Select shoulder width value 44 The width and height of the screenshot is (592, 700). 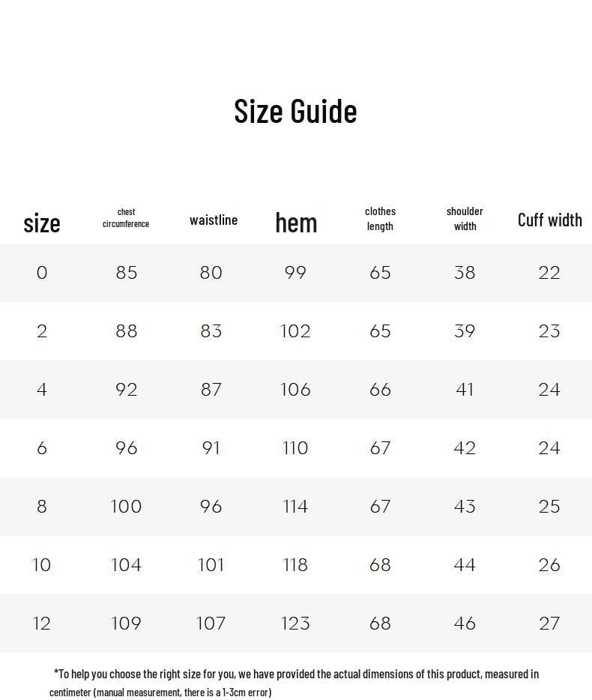pos(465,565)
